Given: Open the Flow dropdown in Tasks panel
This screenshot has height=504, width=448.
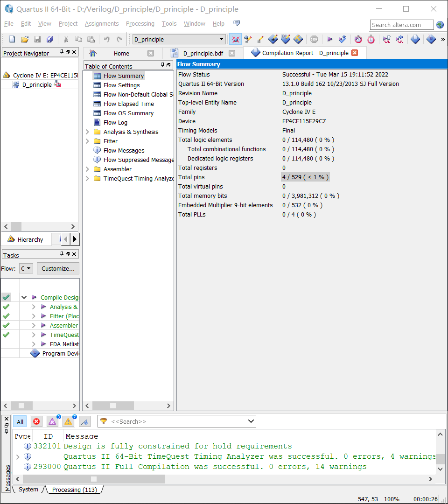Looking at the screenshot, I should [26, 268].
